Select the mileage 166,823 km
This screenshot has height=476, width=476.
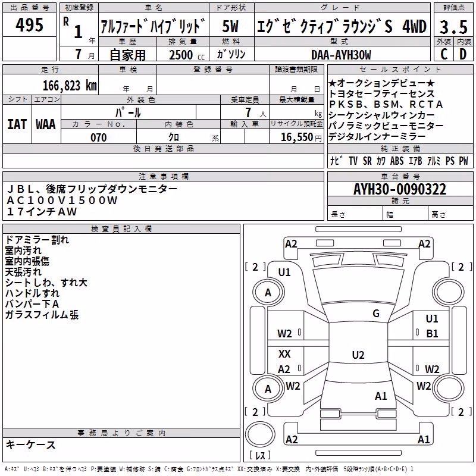point(70,86)
